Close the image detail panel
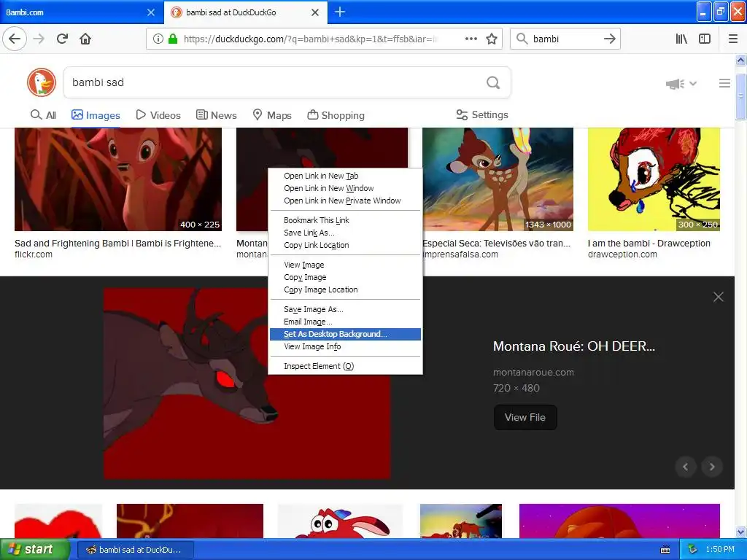 (719, 297)
